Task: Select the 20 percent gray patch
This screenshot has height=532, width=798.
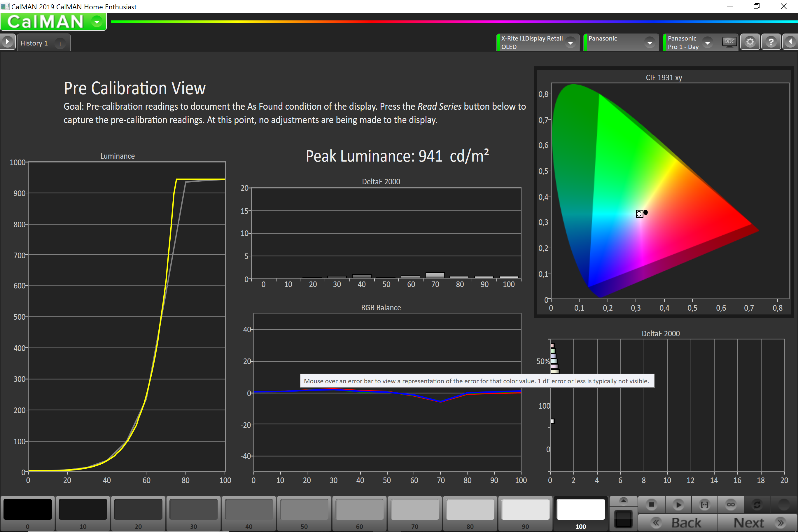Action: [138, 513]
